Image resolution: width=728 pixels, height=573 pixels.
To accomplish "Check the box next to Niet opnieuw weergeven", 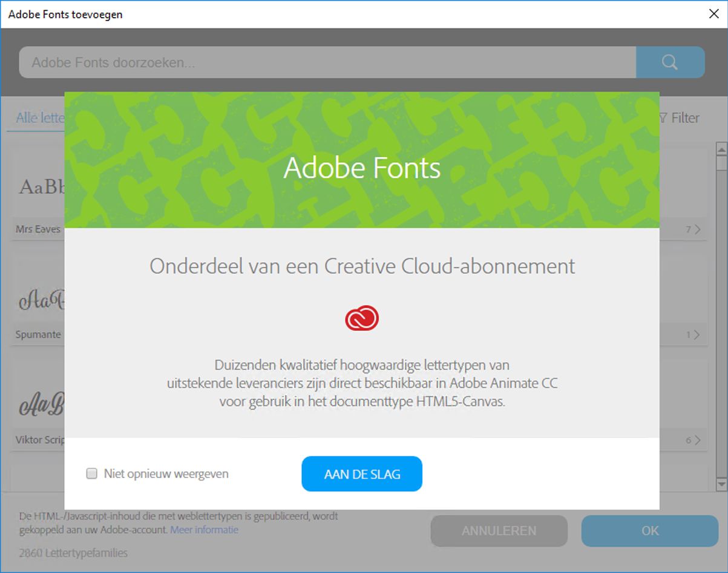I will [x=91, y=474].
